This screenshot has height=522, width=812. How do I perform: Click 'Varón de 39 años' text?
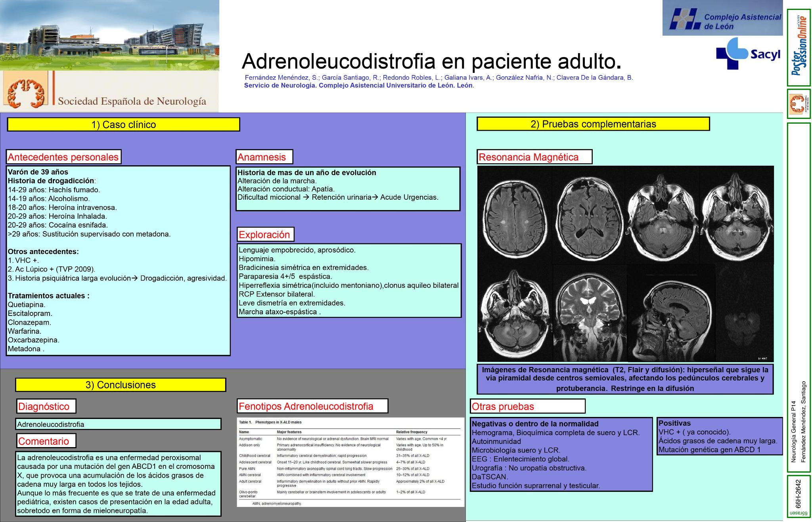(38, 172)
